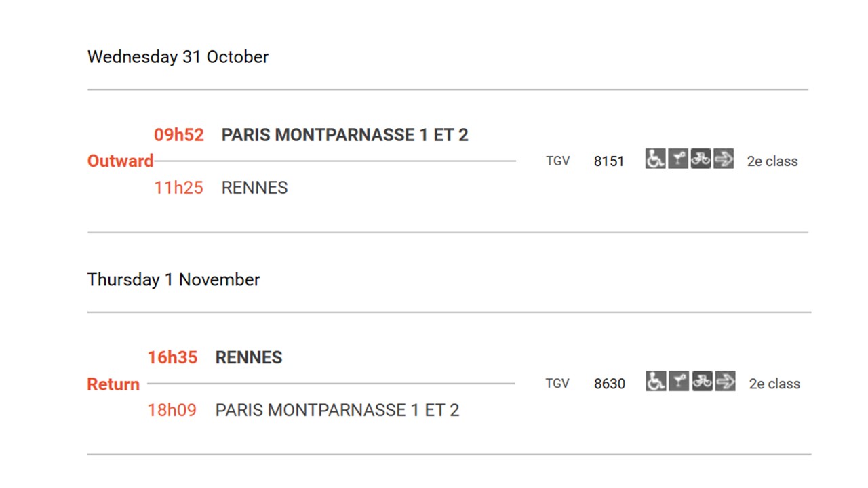Click the 18h09 arrival time
Screen dimensions: 868x488
172,410
